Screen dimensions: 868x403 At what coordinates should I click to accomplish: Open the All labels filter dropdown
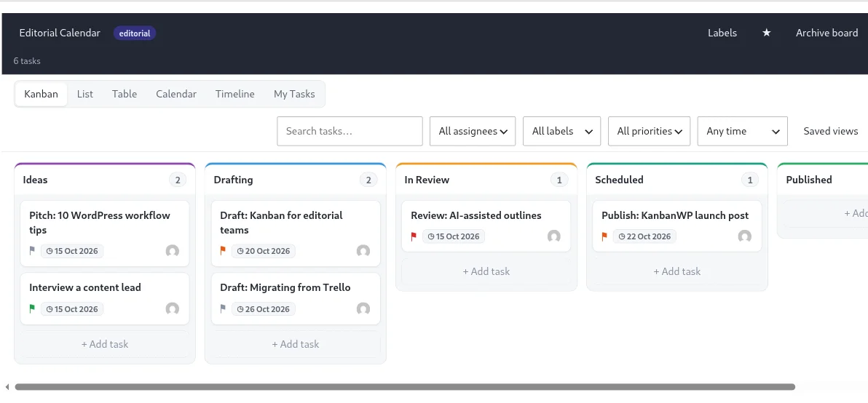point(562,131)
